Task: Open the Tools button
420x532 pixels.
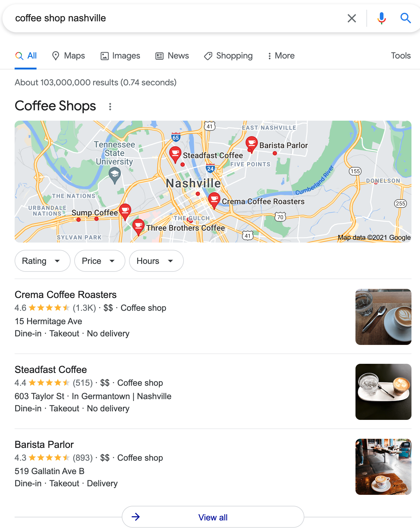Action: click(401, 56)
